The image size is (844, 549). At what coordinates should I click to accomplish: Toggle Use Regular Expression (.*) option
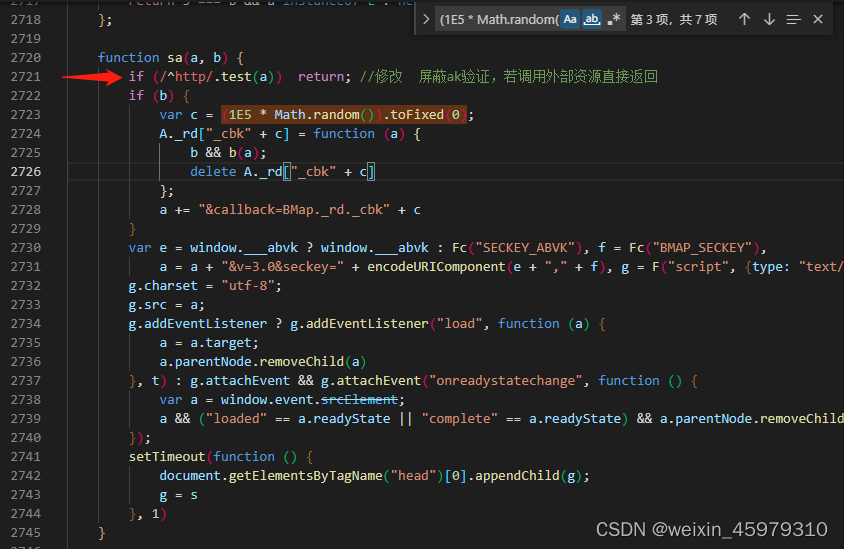[614, 19]
